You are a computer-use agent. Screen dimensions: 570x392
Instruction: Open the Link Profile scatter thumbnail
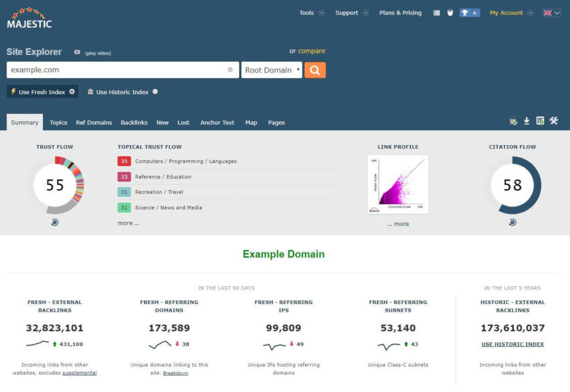click(398, 185)
